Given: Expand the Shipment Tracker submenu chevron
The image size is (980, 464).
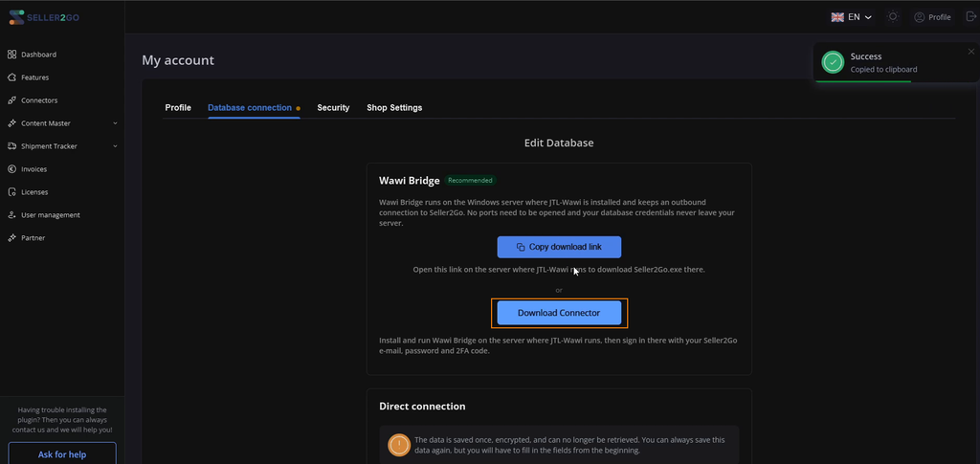Looking at the screenshot, I should [x=115, y=146].
